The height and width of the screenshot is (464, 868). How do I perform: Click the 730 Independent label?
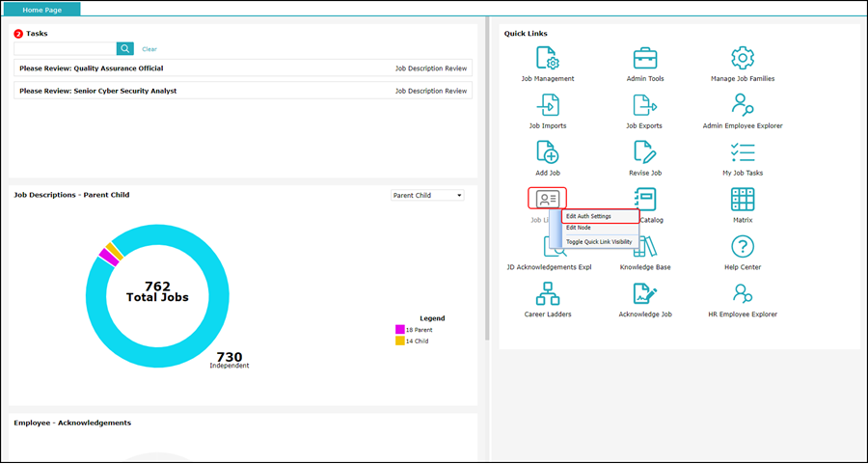(x=230, y=361)
